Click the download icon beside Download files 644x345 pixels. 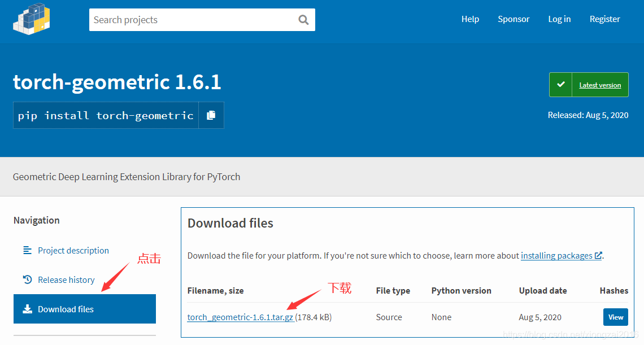pyautogui.click(x=27, y=308)
